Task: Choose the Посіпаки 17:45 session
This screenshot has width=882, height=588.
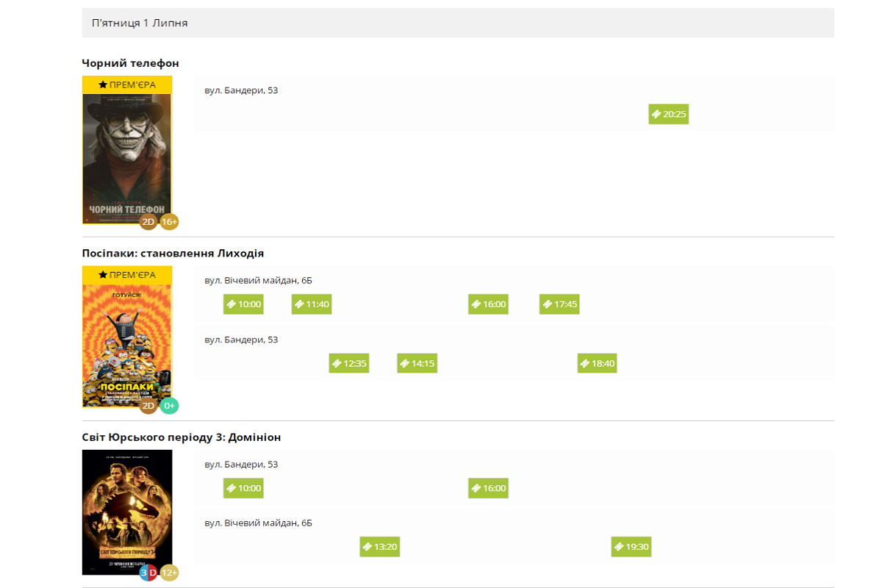Action: pos(559,304)
